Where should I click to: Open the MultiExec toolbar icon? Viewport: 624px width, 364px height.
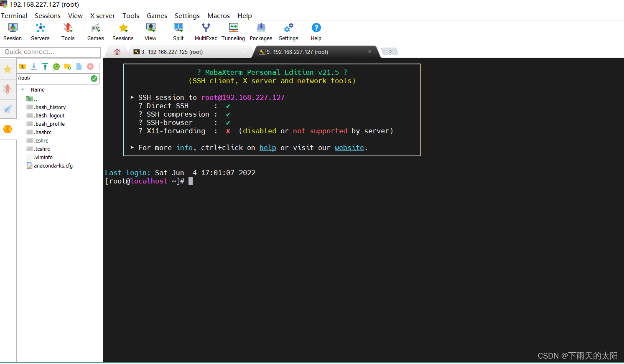point(206,32)
